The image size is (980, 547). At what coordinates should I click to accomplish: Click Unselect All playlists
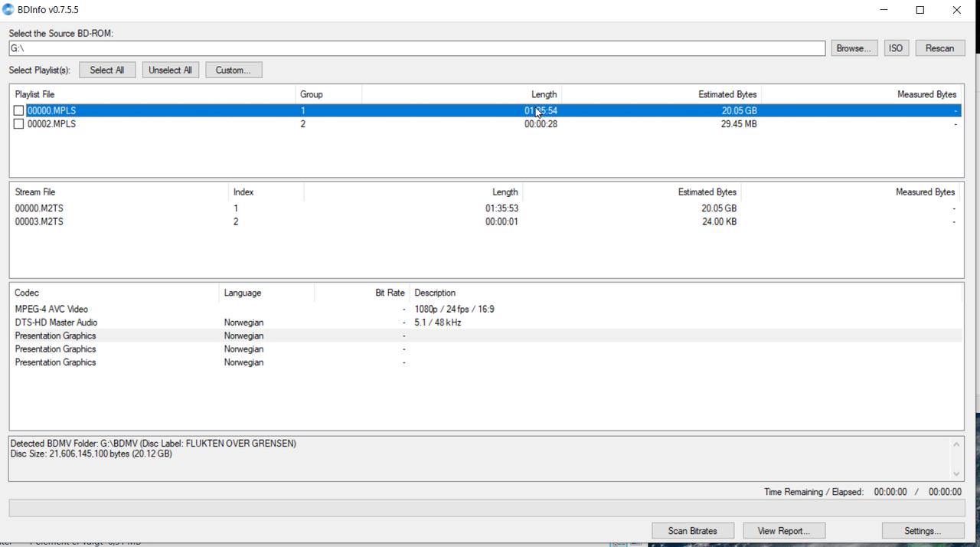170,70
